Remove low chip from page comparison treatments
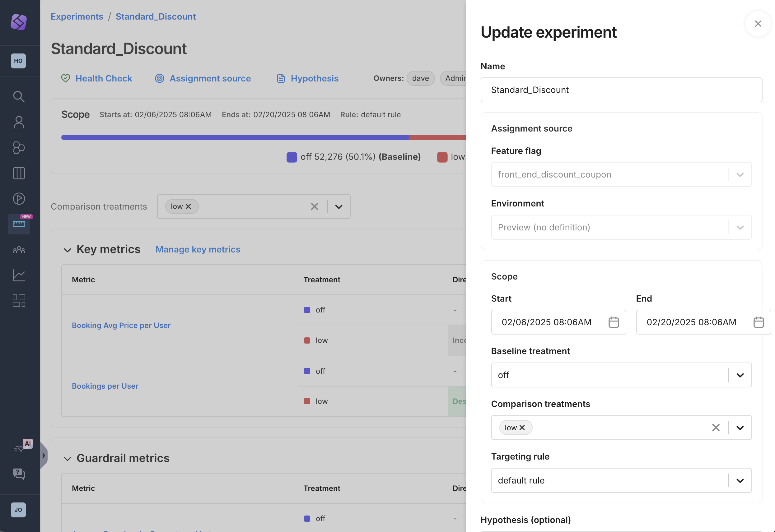Viewport: 775px width, 532px height. click(x=188, y=207)
